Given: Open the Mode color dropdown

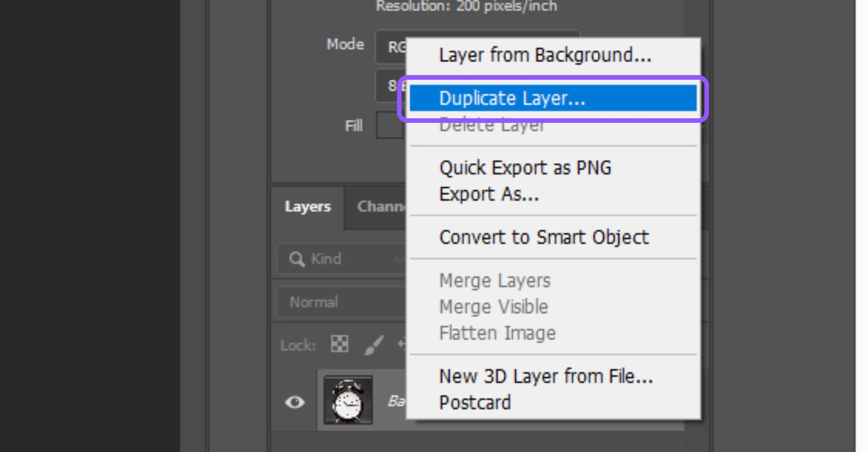Looking at the screenshot, I should click(x=391, y=47).
